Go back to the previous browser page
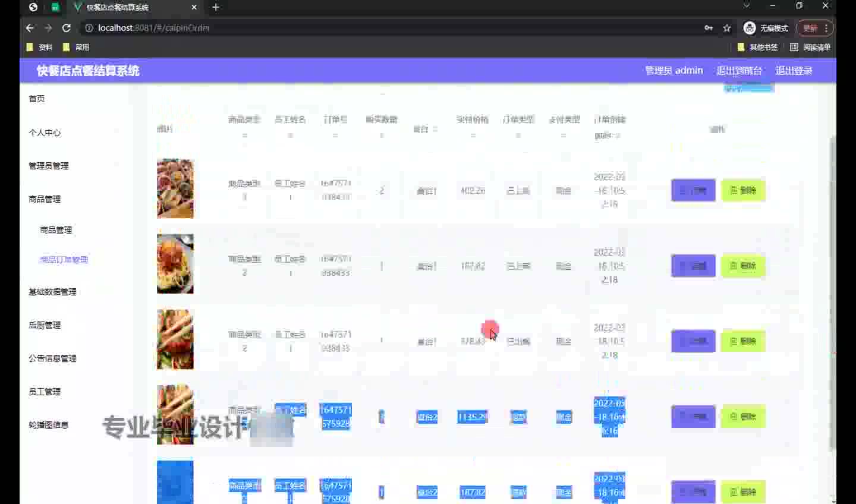This screenshot has width=856, height=504. point(30,28)
